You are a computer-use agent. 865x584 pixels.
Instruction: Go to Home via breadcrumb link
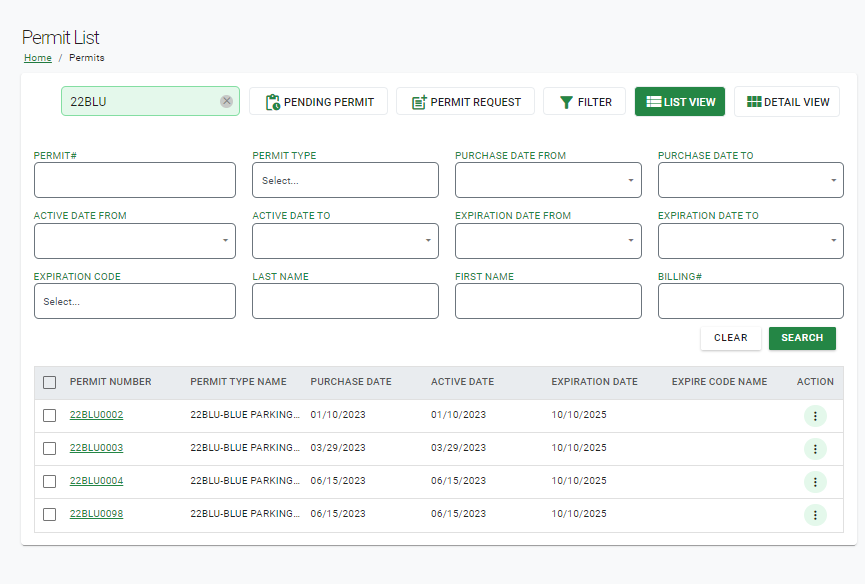(38, 58)
